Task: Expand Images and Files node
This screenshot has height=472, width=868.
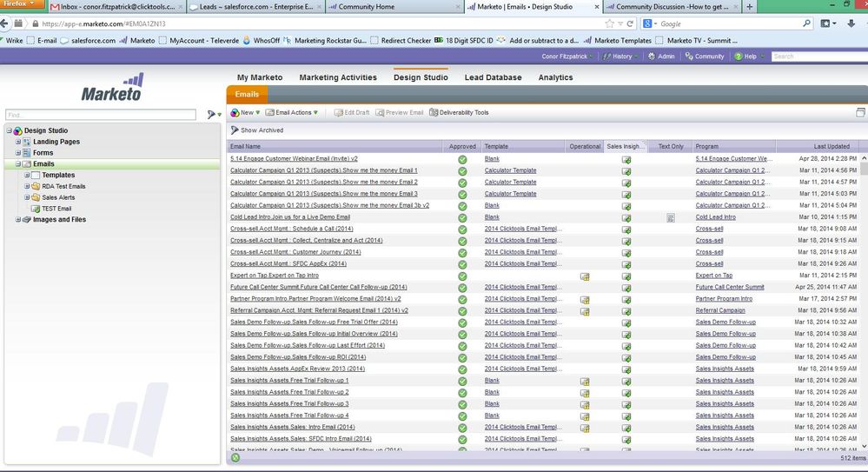Action: click(17, 219)
